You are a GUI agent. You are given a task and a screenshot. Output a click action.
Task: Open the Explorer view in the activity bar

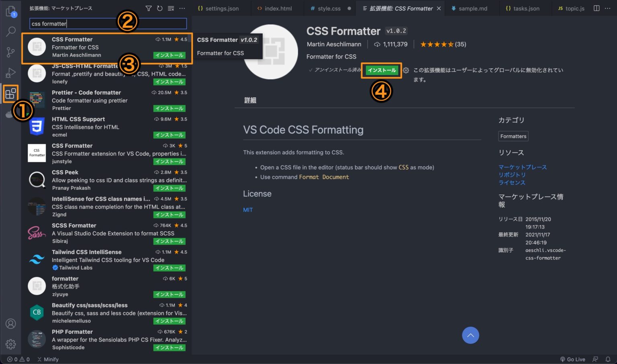pyautogui.click(x=11, y=11)
